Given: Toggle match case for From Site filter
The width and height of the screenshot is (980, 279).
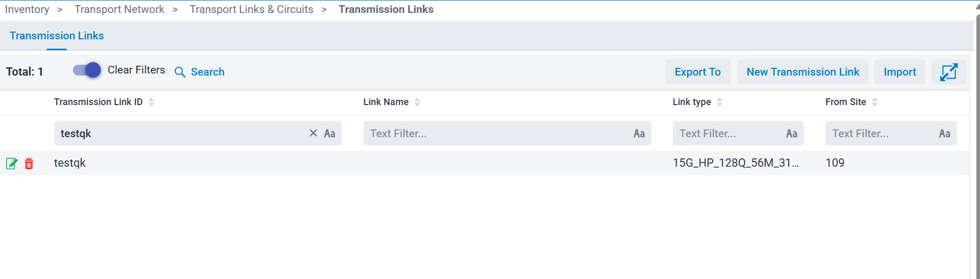Looking at the screenshot, I should pos(944,134).
